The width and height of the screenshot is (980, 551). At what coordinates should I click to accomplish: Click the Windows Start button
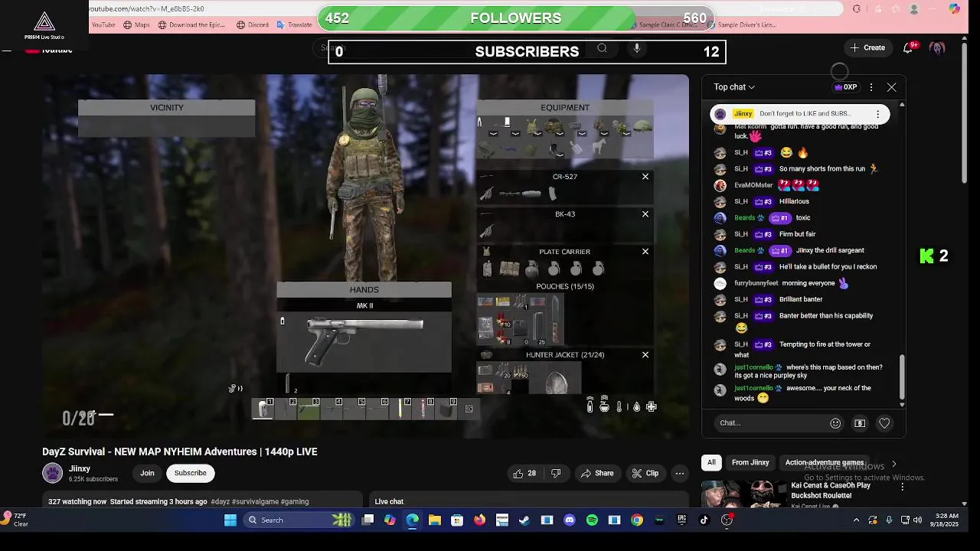[230, 520]
